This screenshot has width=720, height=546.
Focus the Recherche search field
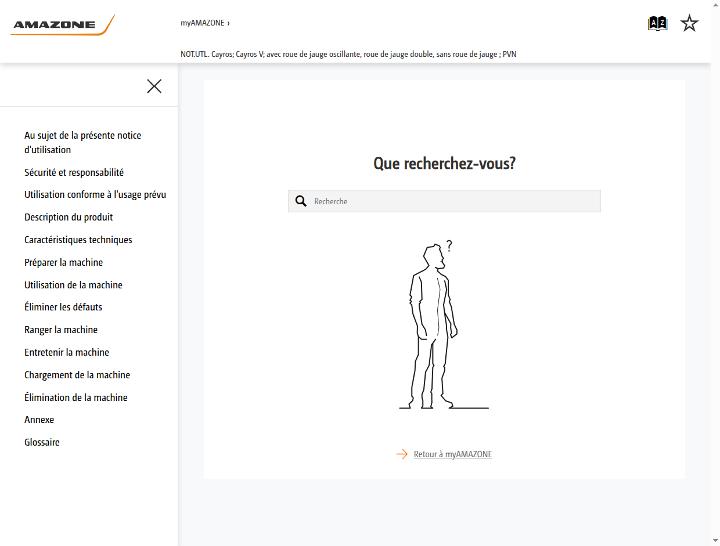444,201
